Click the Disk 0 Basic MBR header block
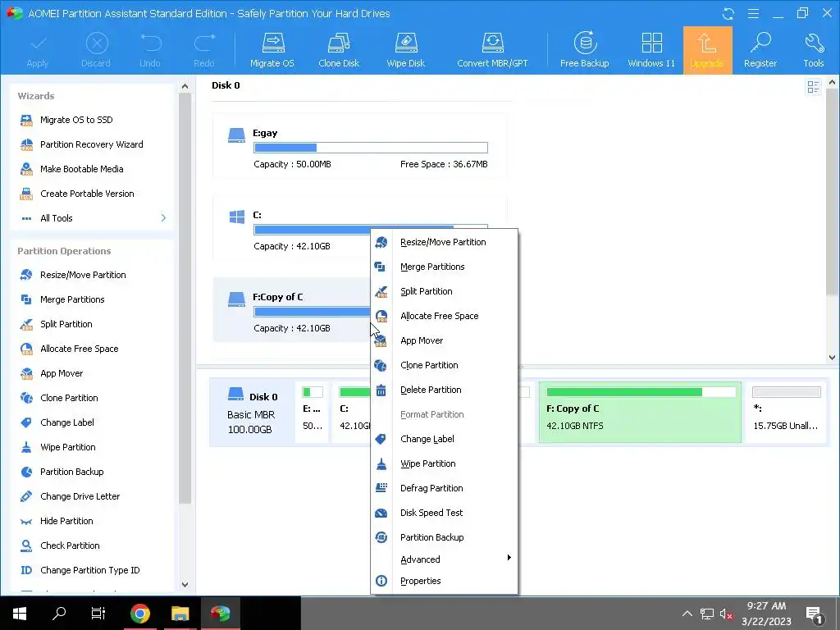Image resolution: width=840 pixels, height=630 pixels. (252, 413)
